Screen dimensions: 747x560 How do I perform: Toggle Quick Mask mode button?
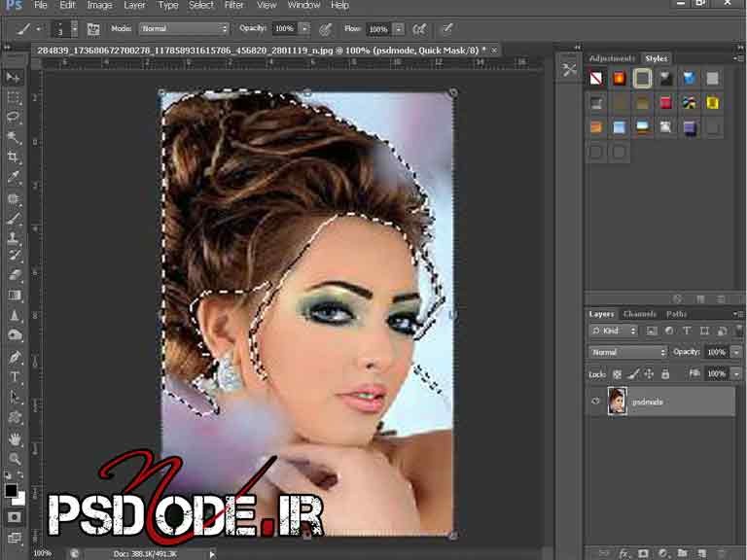tap(14, 517)
